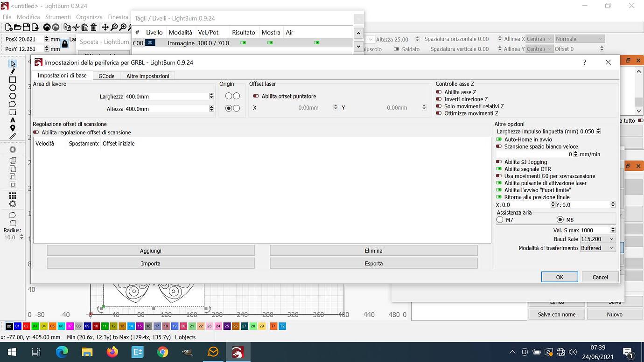Click the delete trash can icon
644x362 pixels.
click(93, 28)
